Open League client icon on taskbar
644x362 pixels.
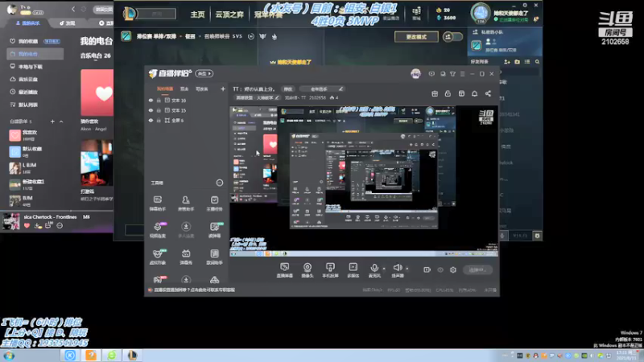[132, 356]
